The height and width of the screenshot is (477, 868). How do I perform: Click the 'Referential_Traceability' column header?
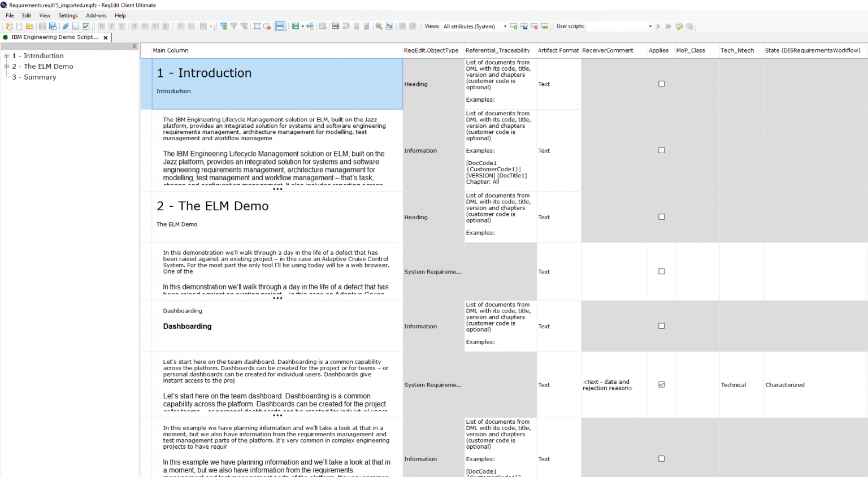[x=500, y=50]
